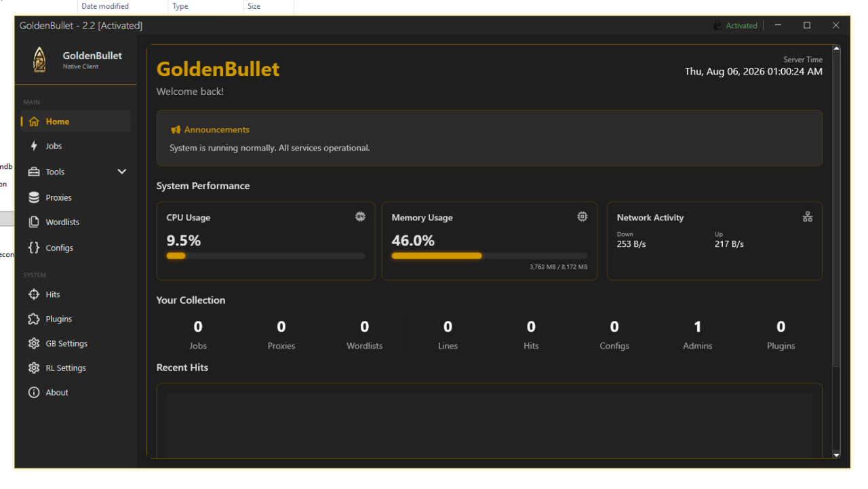Click the GoldenBullet main heading
This screenshot has height=489, width=868.
click(x=218, y=69)
